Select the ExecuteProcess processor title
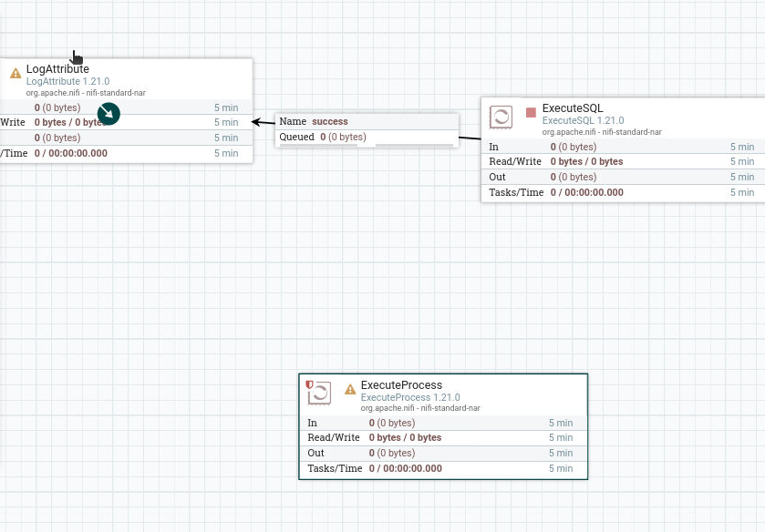The height and width of the screenshot is (532, 765). tap(401, 384)
